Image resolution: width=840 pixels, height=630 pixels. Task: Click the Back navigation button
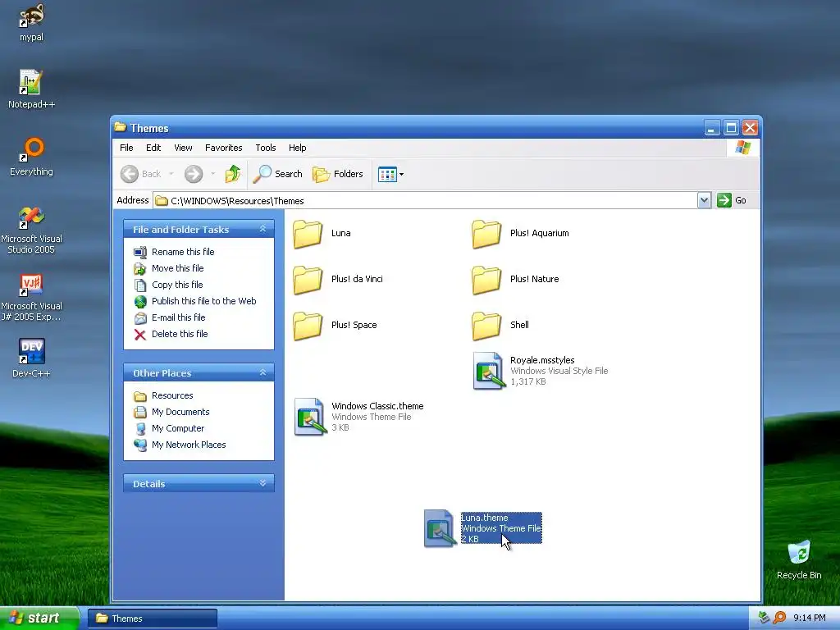(x=140, y=174)
